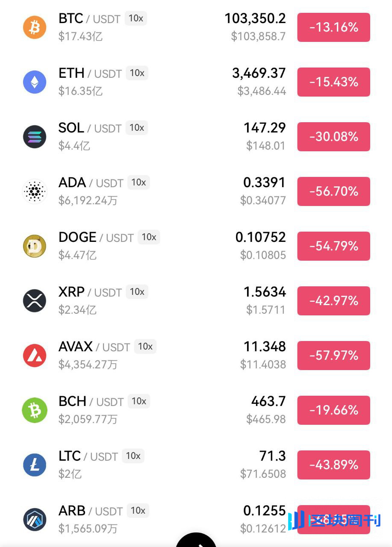Tap the ADA -56.70% change button
This screenshot has height=547, width=392.
(x=333, y=191)
